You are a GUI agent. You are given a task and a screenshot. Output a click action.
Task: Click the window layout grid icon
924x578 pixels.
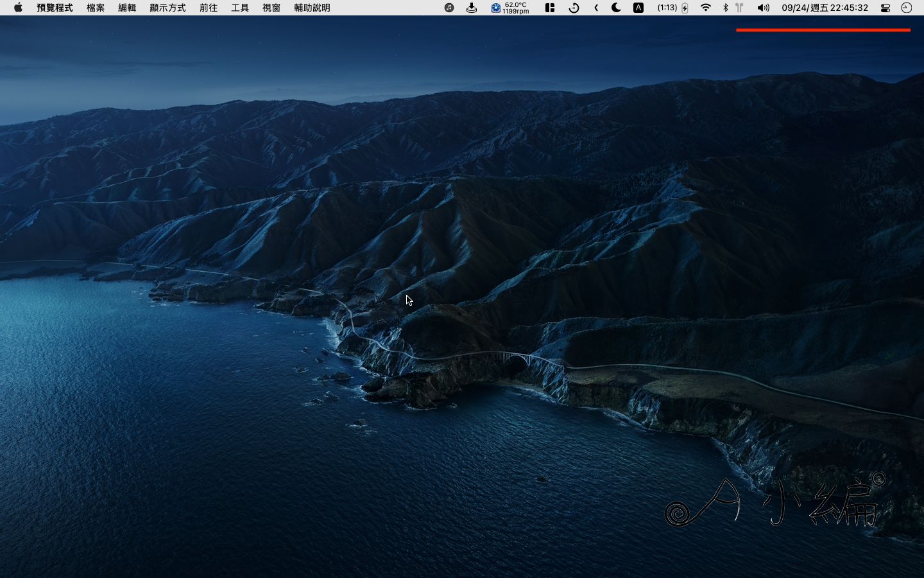point(550,8)
